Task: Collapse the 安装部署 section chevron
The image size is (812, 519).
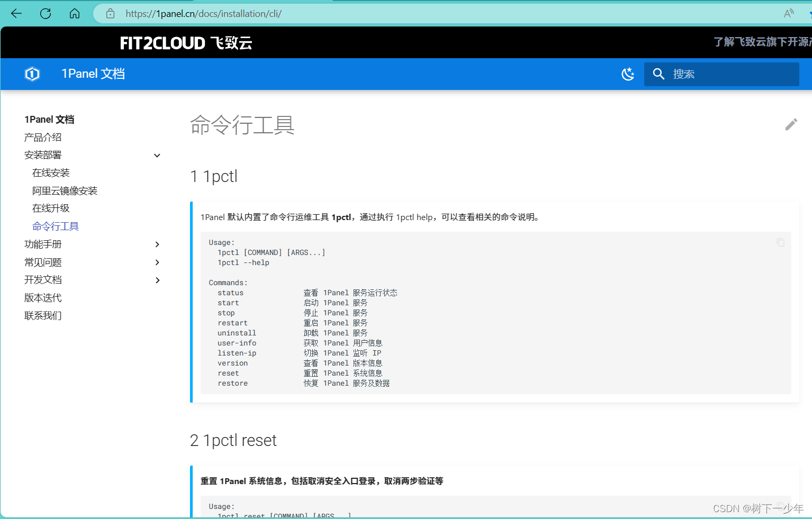Action: [157, 156]
